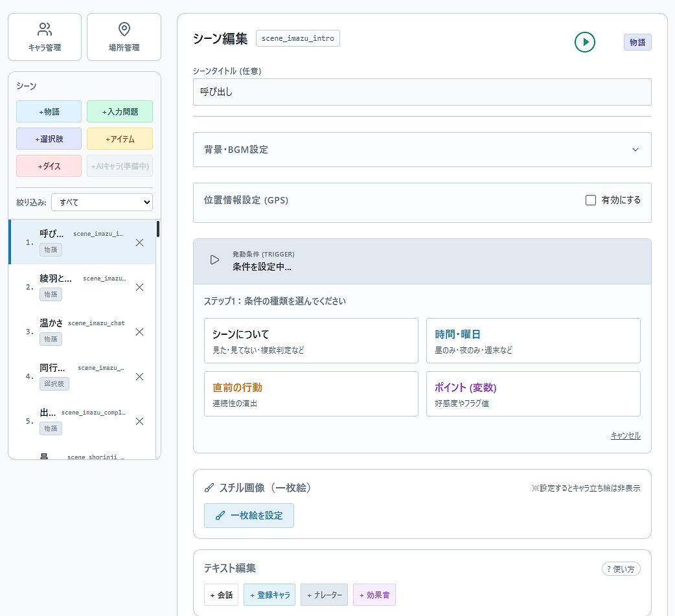Expand the 背景・BGM設定 section
Screen dimensions: 675x616
tap(422, 150)
